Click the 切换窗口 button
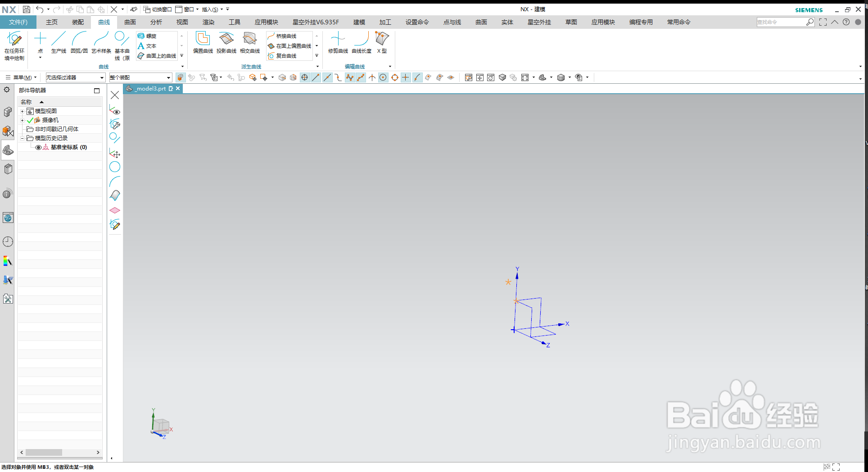 [x=158, y=9]
